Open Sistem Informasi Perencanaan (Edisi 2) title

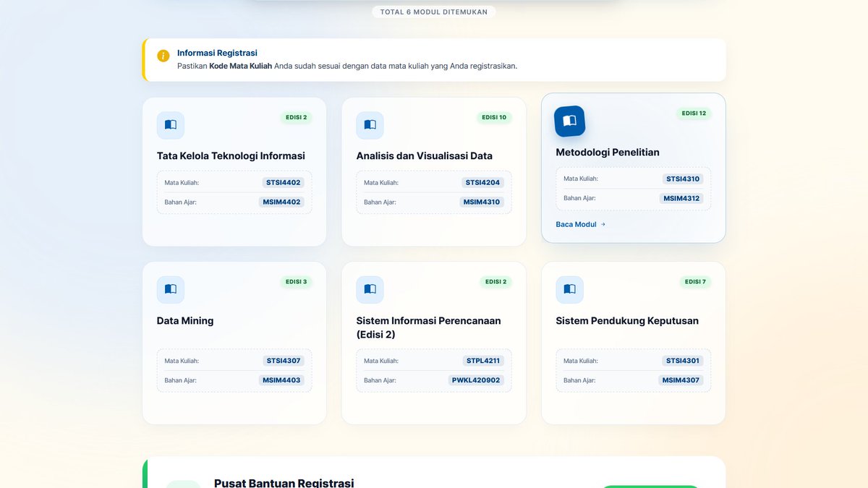[x=428, y=328]
